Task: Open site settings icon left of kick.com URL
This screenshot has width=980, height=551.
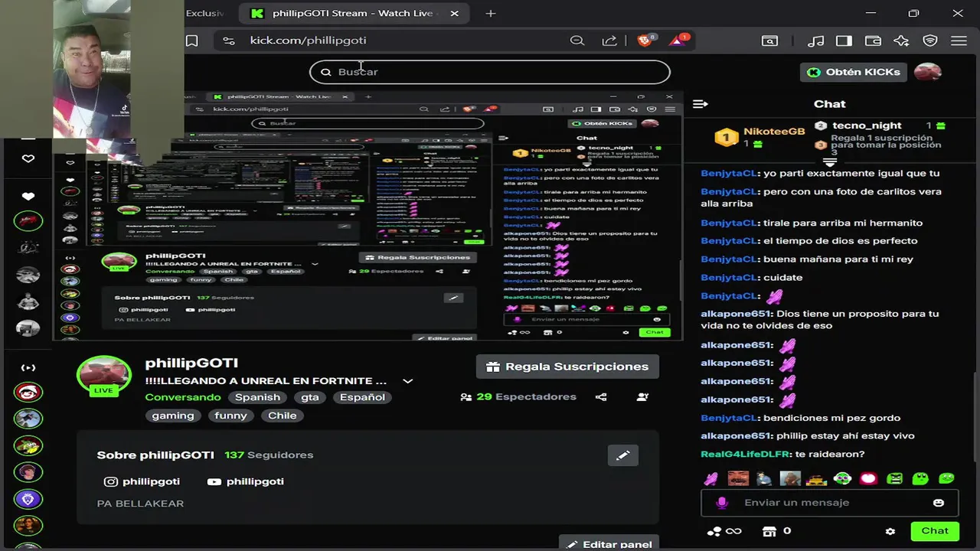Action: tap(228, 41)
